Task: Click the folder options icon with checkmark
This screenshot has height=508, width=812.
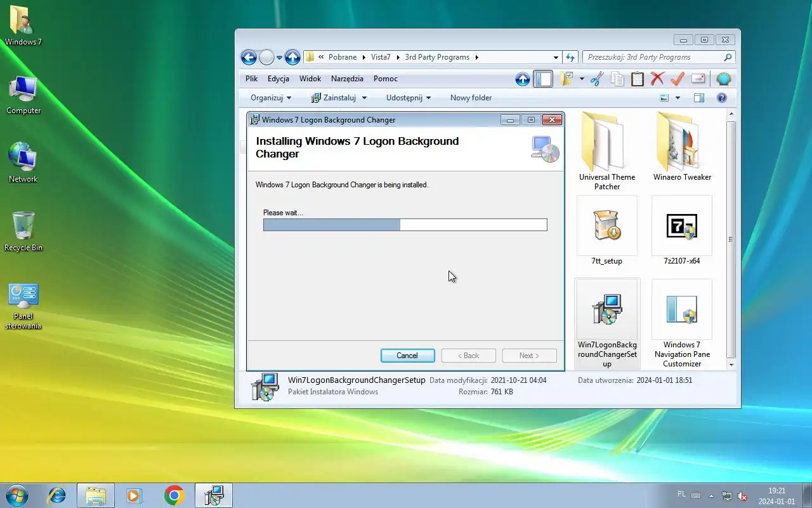Action: pyautogui.click(x=566, y=79)
